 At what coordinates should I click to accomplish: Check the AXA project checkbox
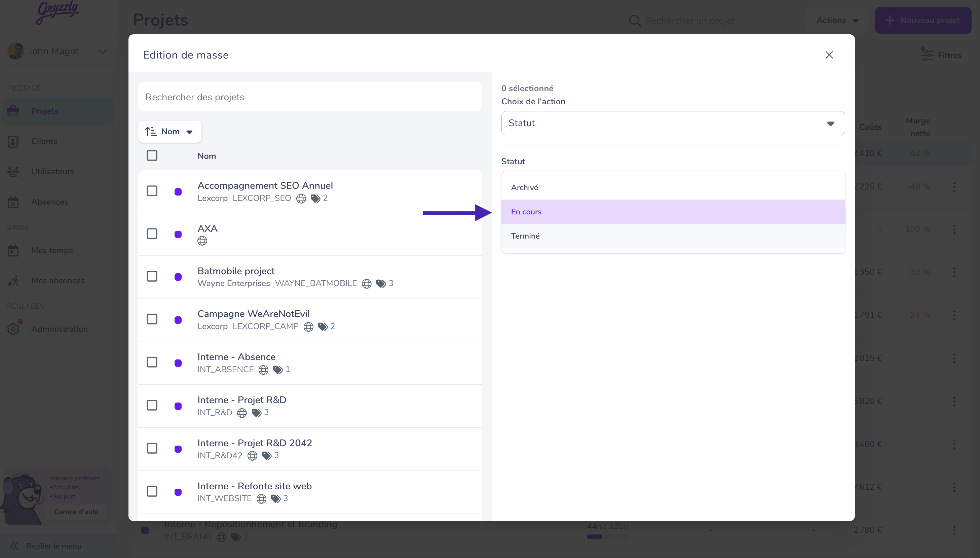[x=152, y=234]
